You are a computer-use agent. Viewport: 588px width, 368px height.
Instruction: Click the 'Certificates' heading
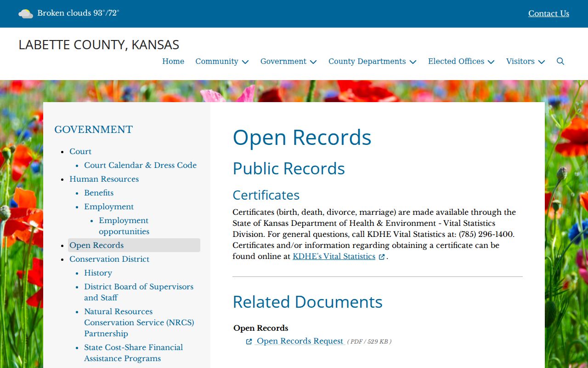click(266, 195)
